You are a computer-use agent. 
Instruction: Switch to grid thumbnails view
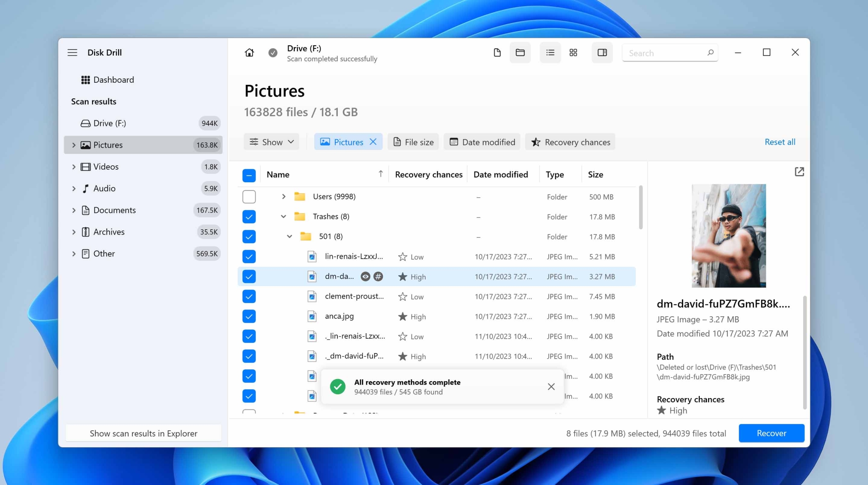(x=573, y=53)
